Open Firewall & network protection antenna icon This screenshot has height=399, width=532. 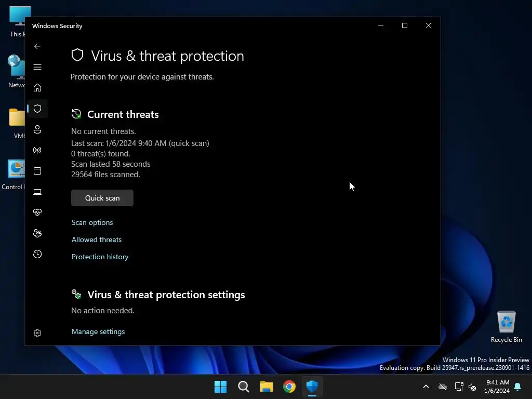tap(37, 150)
